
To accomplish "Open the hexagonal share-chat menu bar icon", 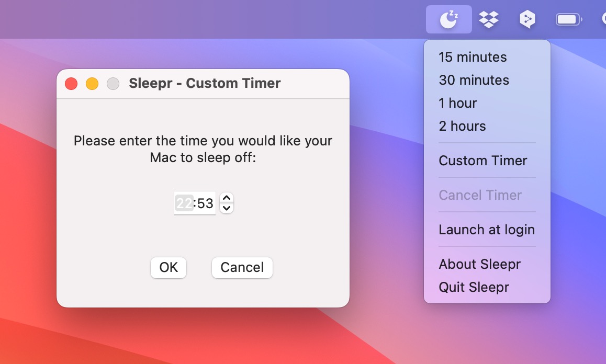I will click(527, 19).
